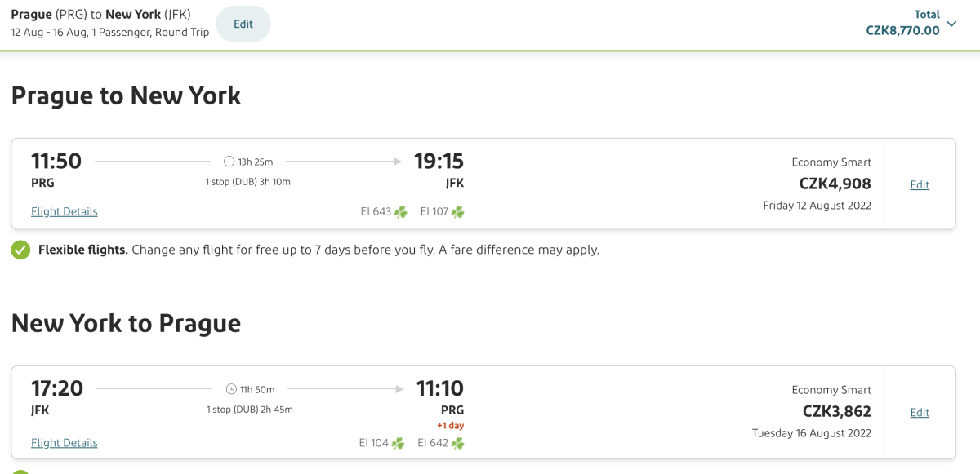Click shamrock icon next to EI 642
980x474 pixels.
[x=458, y=444]
